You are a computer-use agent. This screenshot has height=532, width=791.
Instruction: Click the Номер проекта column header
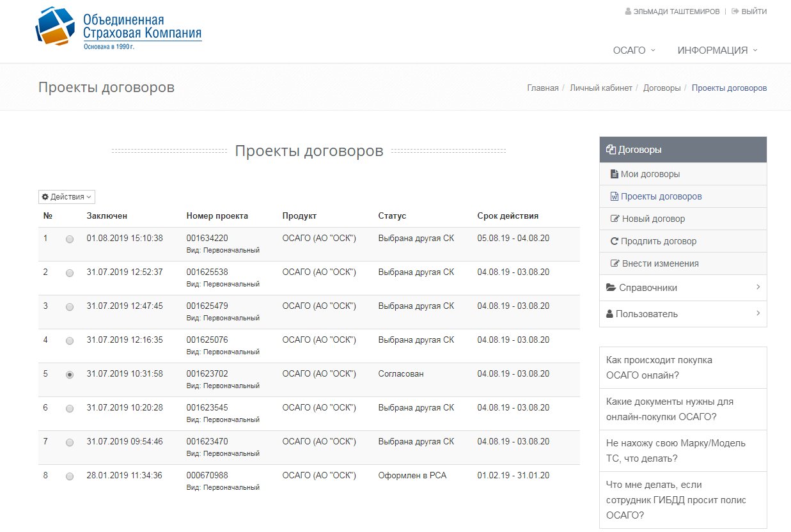point(217,216)
